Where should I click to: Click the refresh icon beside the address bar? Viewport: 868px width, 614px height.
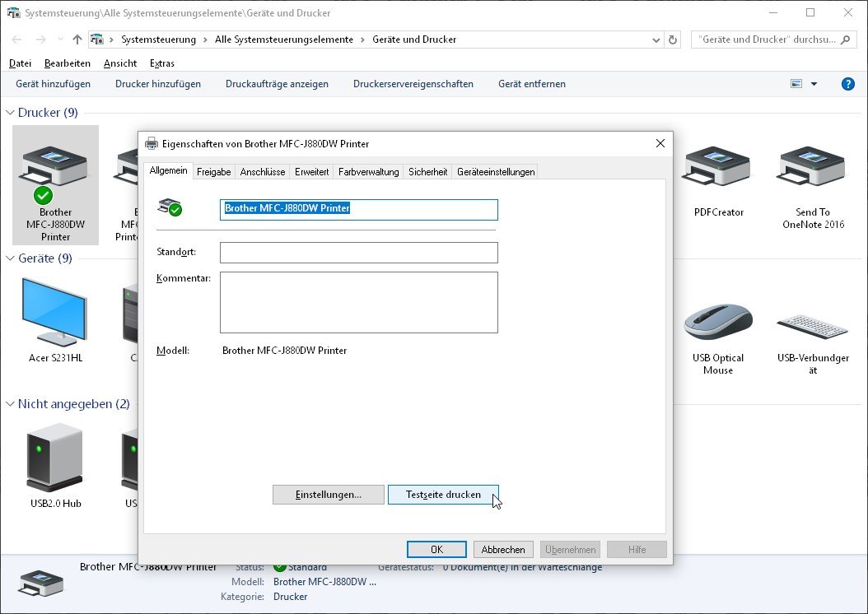click(672, 39)
